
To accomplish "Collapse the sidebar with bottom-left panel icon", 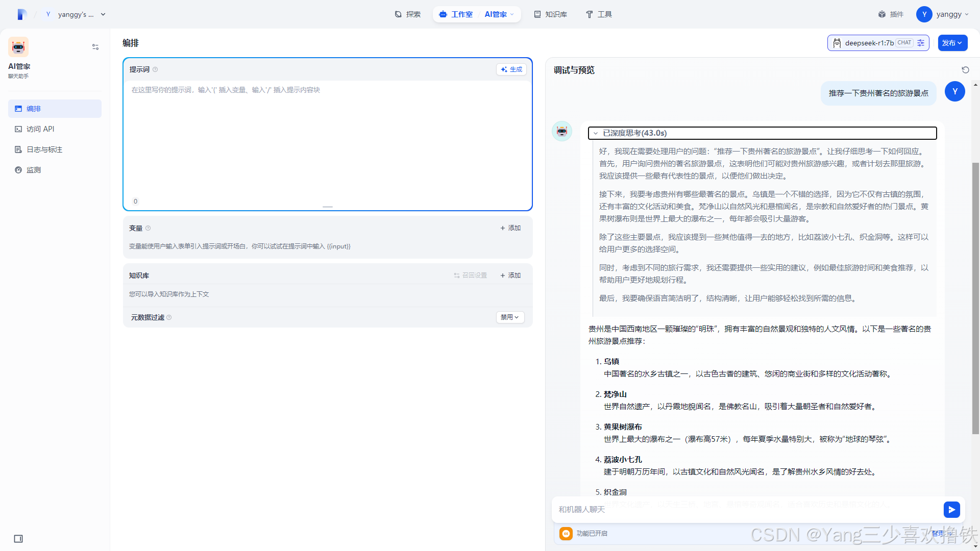I will [x=18, y=539].
